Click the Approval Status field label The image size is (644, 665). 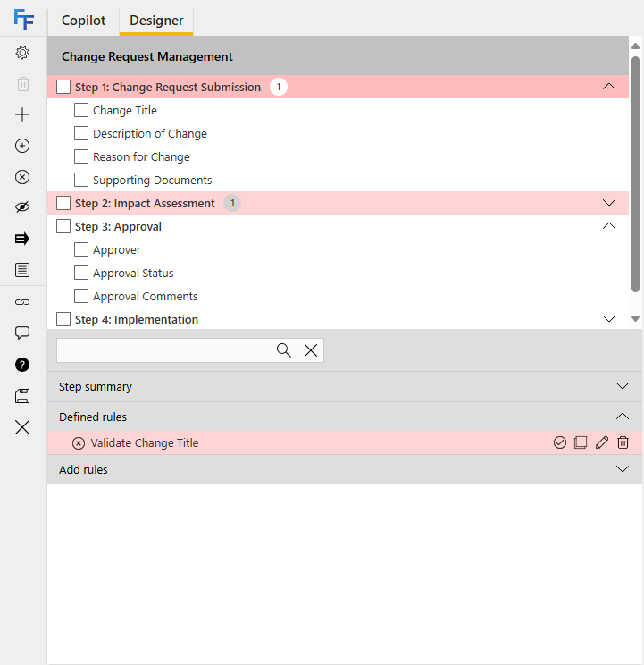pos(133,274)
